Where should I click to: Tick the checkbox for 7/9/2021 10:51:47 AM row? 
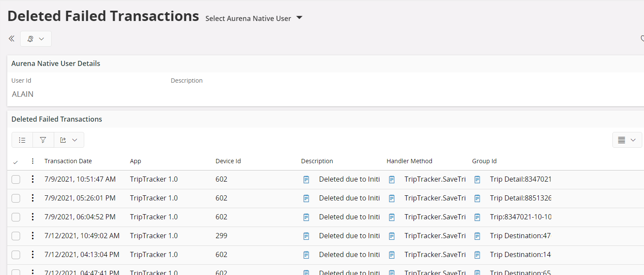[x=16, y=179]
